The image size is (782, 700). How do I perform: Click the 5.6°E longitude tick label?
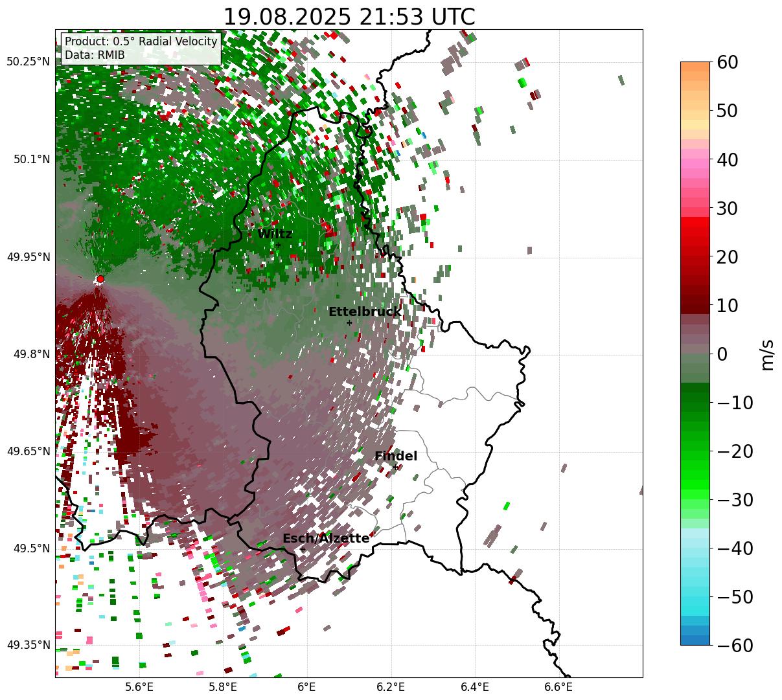139,687
